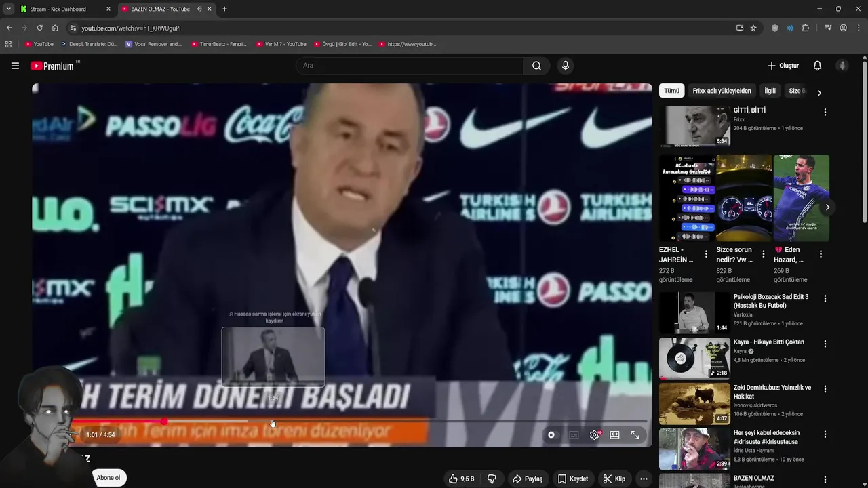Viewport: 868px width, 488px height.
Task: Open options for Psikoloji Bozacak Sad Edit video
Action: [x=825, y=298]
